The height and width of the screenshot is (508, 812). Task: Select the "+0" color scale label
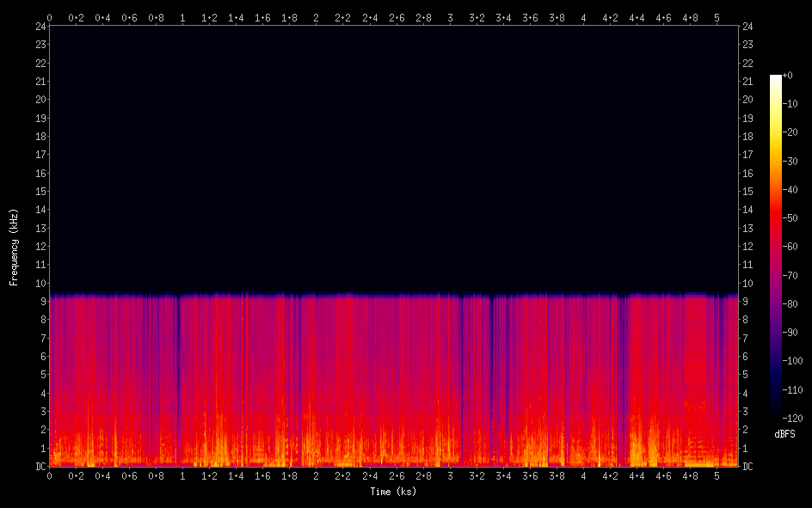click(787, 76)
